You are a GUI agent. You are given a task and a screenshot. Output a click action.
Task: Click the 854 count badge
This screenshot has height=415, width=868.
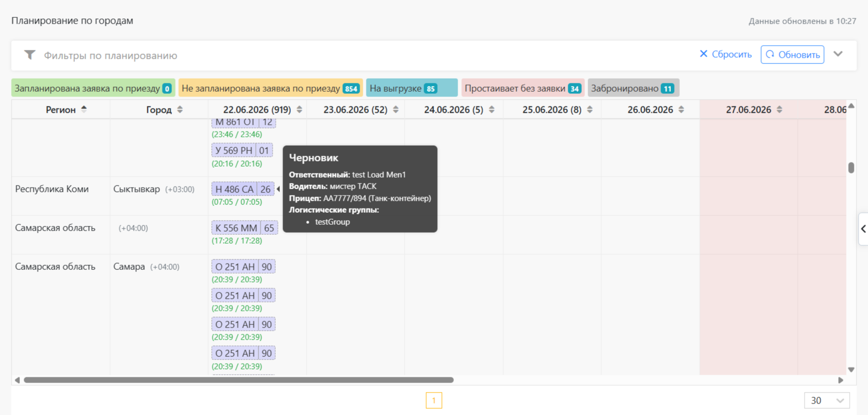(x=351, y=89)
